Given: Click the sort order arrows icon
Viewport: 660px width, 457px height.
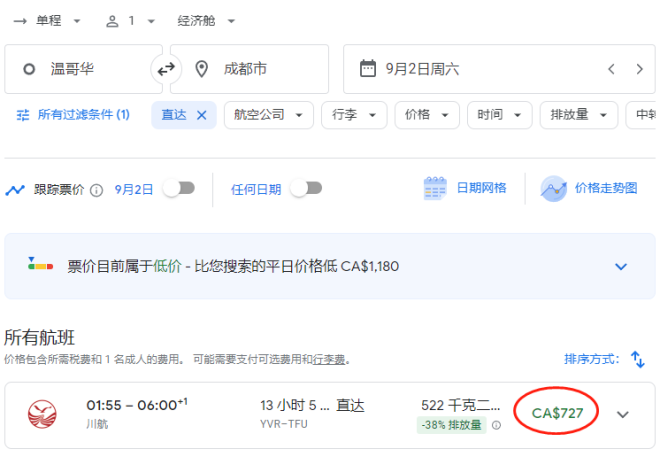Looking at the screenshot, I should [x=637, y=359].
